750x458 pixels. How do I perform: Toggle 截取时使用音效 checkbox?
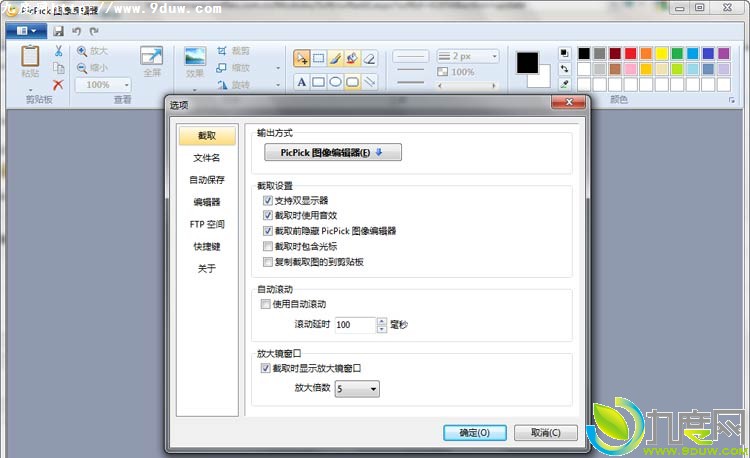(267, 215)
